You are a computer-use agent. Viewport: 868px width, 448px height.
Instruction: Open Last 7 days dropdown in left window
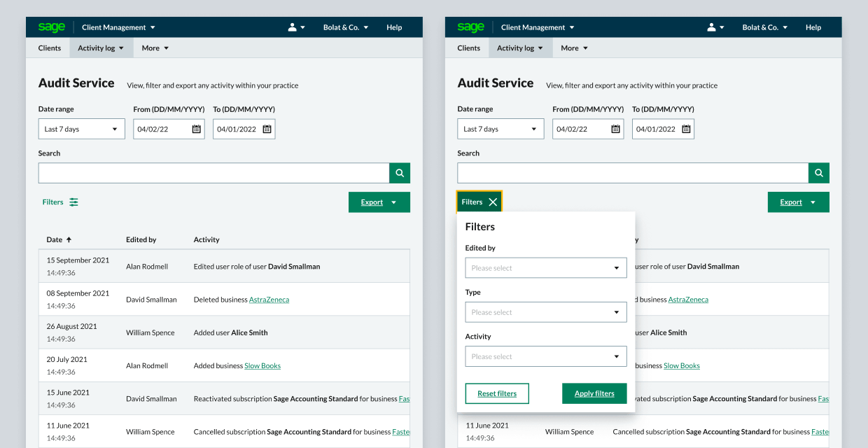click(x=82, y=129)
